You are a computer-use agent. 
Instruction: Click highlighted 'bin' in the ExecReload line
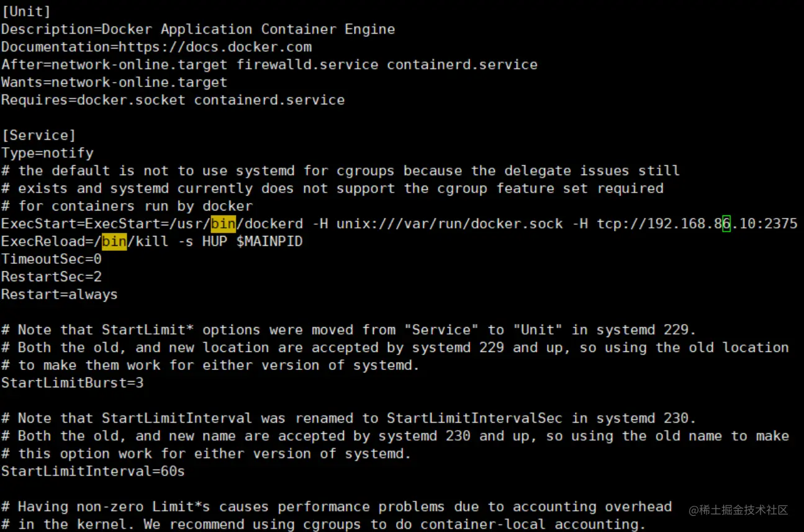[x=114, y=241]
